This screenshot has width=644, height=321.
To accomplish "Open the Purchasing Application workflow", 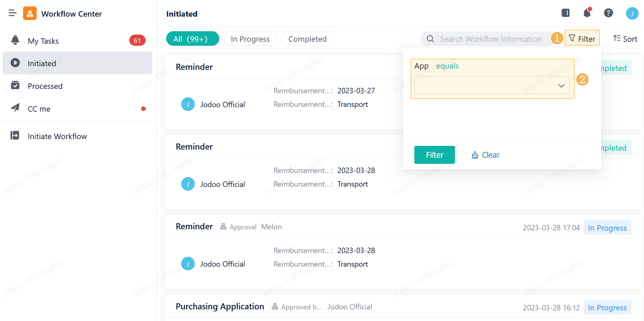I will coord(220,307).
